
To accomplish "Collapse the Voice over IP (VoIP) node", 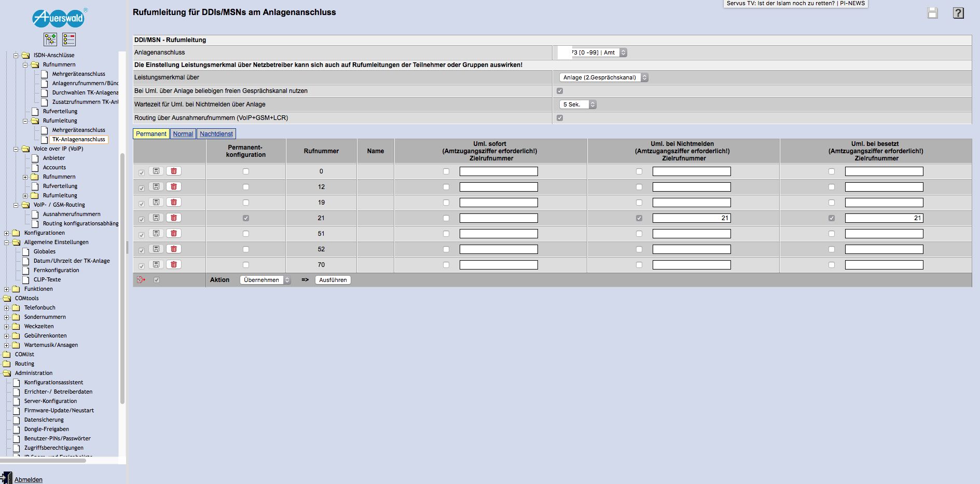I will (16, 149).
